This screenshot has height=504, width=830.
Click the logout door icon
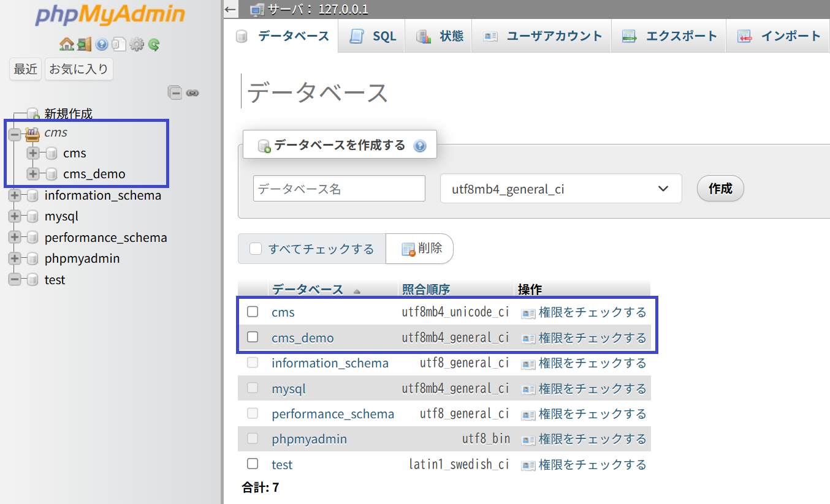click(x=84, y=44)
